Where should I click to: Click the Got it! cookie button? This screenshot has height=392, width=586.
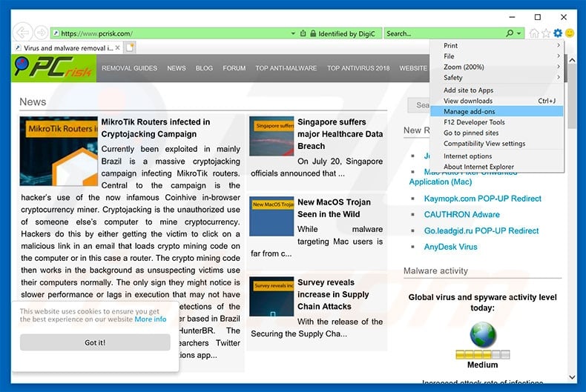[95, 342]
